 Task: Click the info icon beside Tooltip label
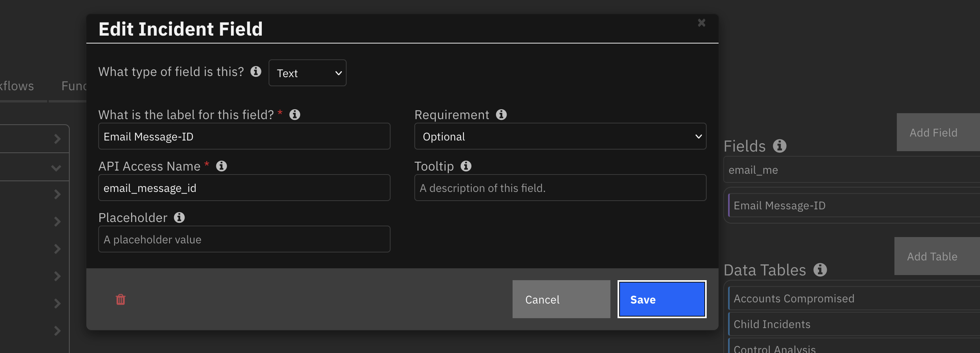466,166
